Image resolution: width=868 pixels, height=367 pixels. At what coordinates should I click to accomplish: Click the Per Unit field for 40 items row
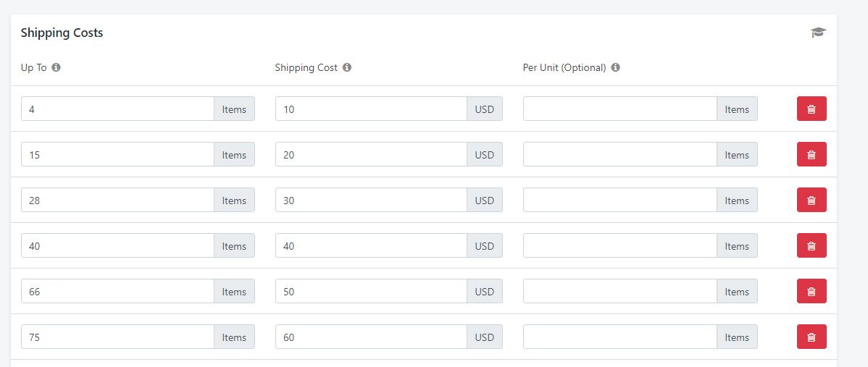(619, 246)
